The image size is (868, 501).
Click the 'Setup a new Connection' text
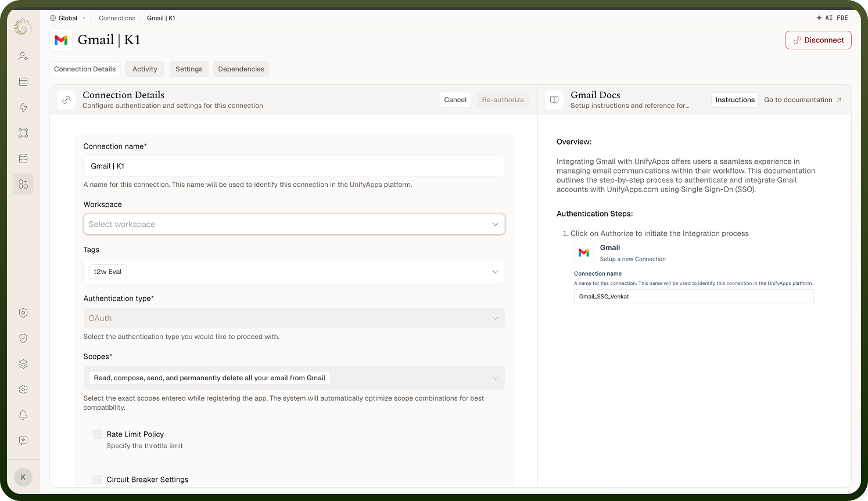633,259
